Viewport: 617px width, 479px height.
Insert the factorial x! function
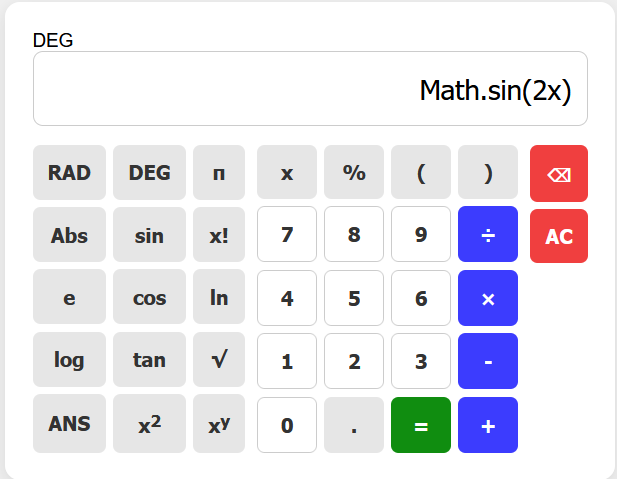tap(219, 235)
